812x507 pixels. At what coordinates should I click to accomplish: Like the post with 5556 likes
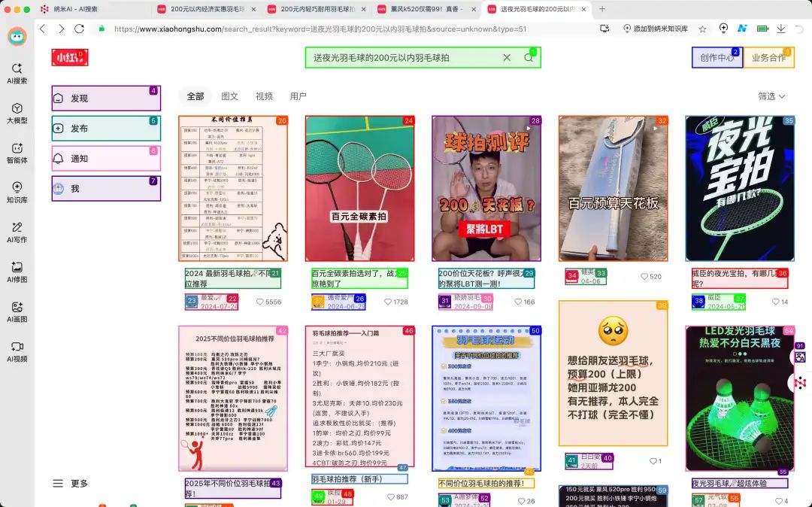(x=259, y=302)
